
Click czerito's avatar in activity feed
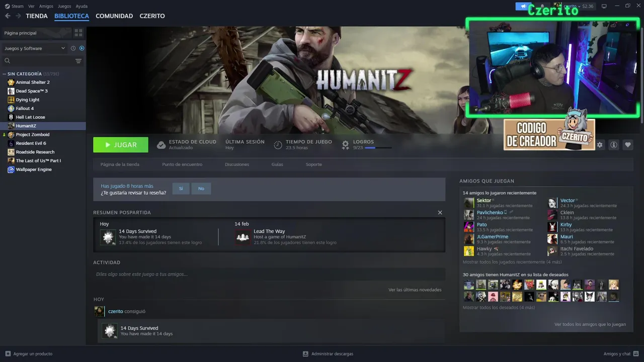(100, 311)
